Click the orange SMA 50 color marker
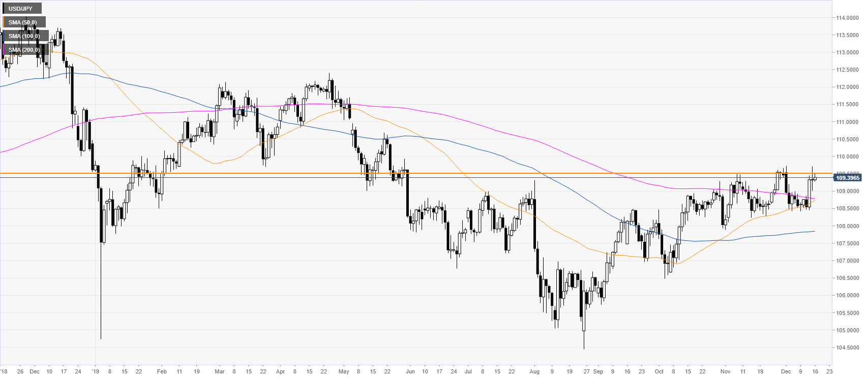Viewport: 868px width, 378px height. coord(4,22)
